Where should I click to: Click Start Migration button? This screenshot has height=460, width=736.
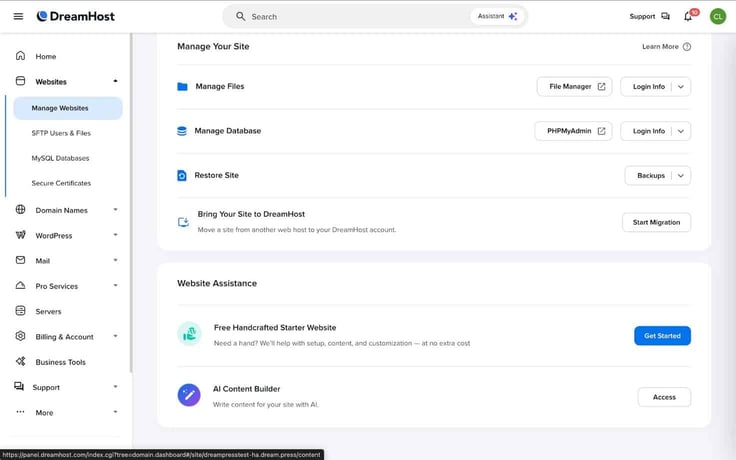656,222
